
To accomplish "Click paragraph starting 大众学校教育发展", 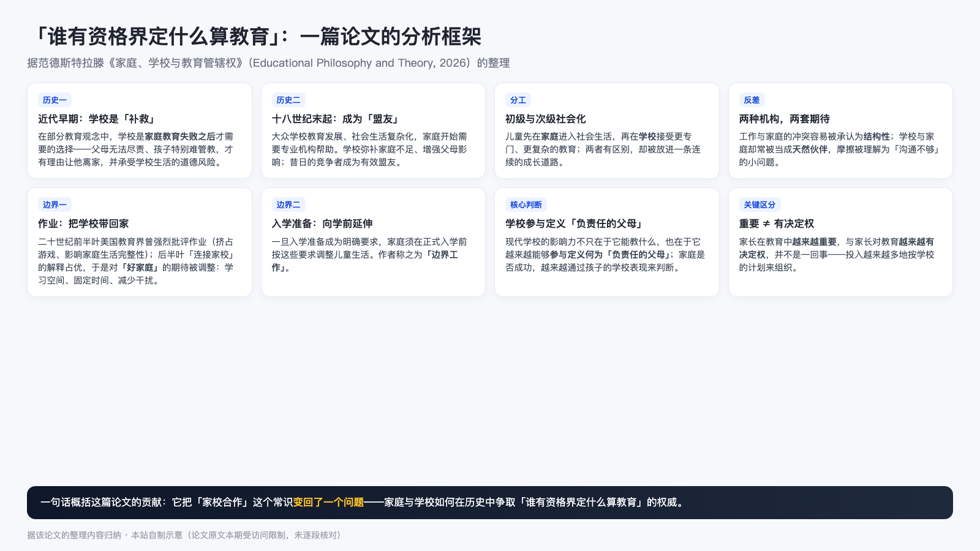I will [371, 149].
